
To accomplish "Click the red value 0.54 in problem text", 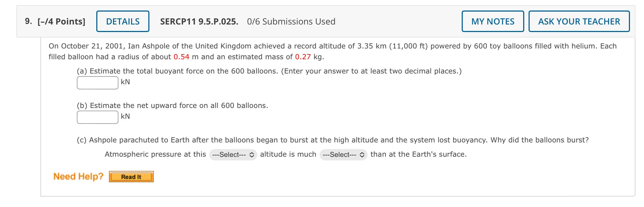I will [x=181, y=57].
